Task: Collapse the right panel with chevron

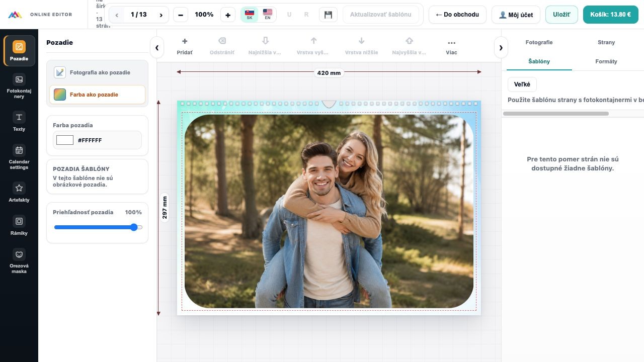Action: pyautogui.click(x=501, y=48)
